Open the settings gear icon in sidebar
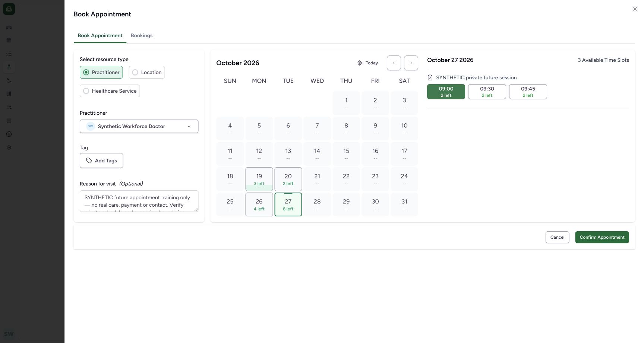The width and height of the screenshot is (644, 343). (9, 147)
